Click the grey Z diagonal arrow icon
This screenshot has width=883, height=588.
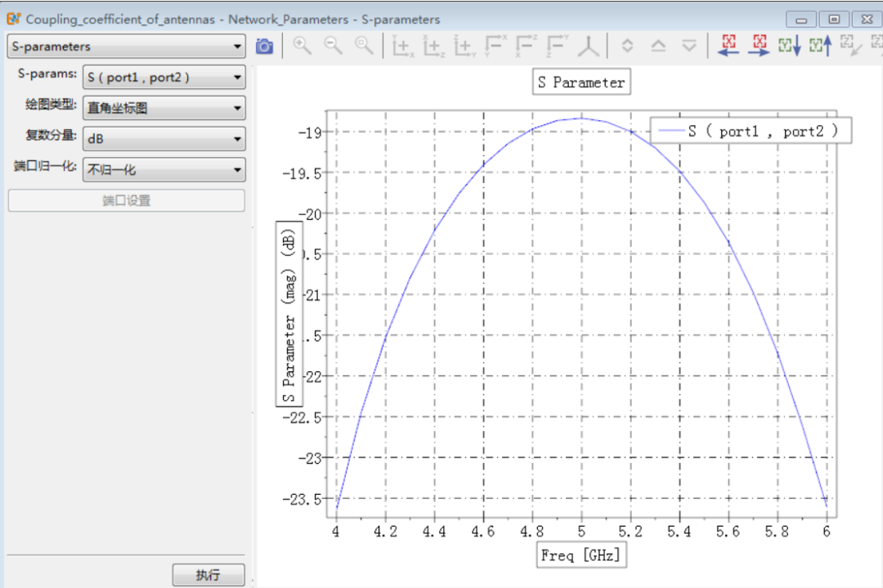851,46
